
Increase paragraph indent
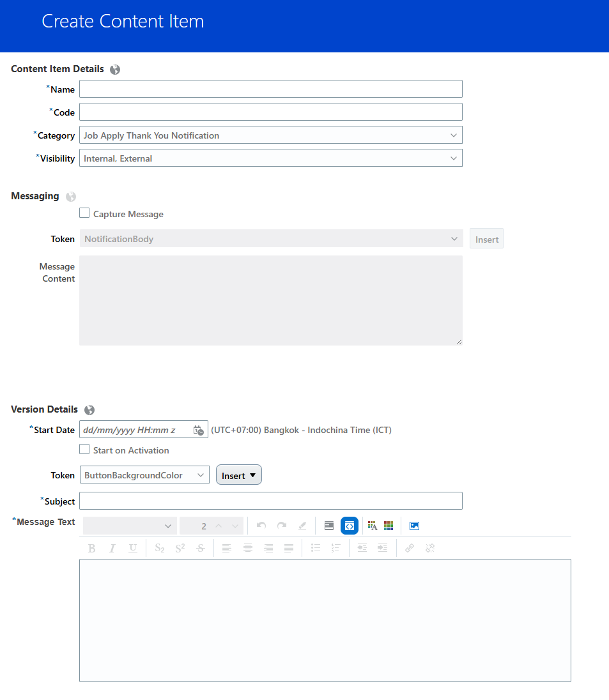coord(383,548)
